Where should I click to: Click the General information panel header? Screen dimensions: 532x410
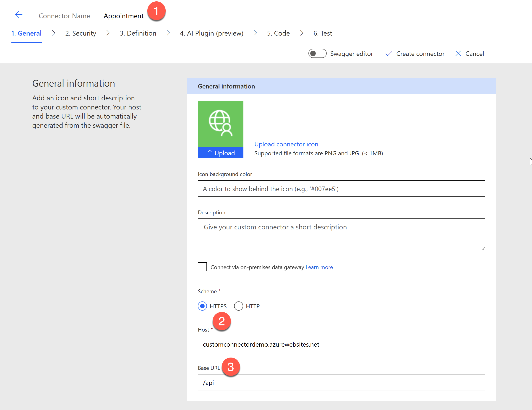coord(341,86)
